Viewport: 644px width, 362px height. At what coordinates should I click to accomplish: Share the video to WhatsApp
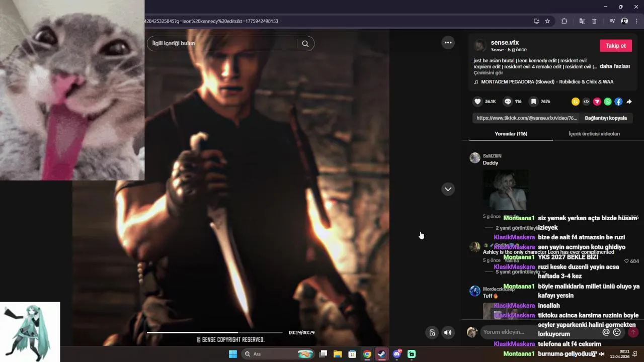click(x=608, y=102)
